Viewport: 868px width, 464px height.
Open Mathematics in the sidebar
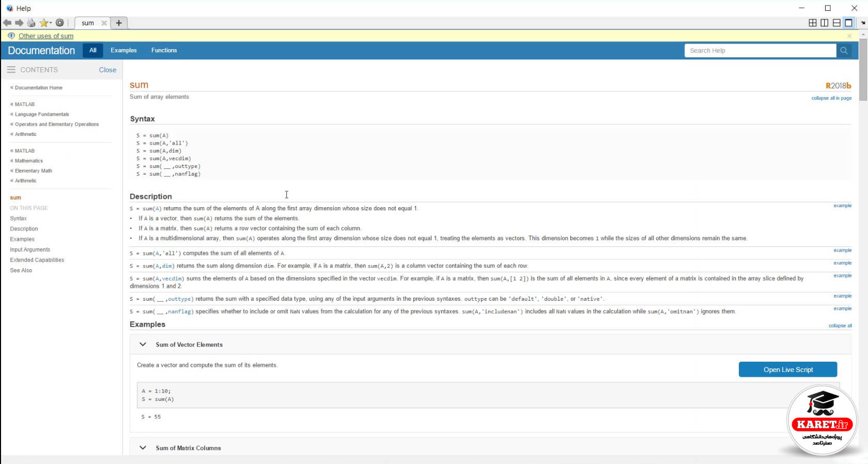pos(29,161)
